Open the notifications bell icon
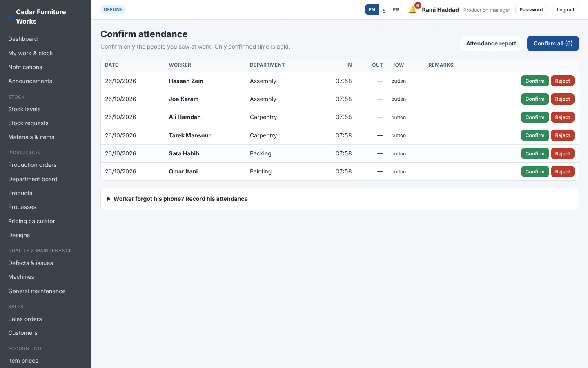588x368 pixels. [x=412, y=10]
